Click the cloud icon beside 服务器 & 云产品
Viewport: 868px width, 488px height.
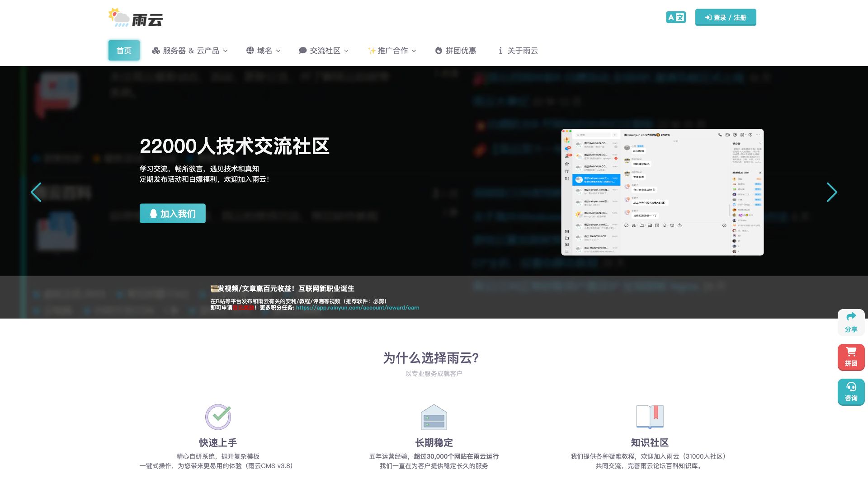click(x=156, y=51)
